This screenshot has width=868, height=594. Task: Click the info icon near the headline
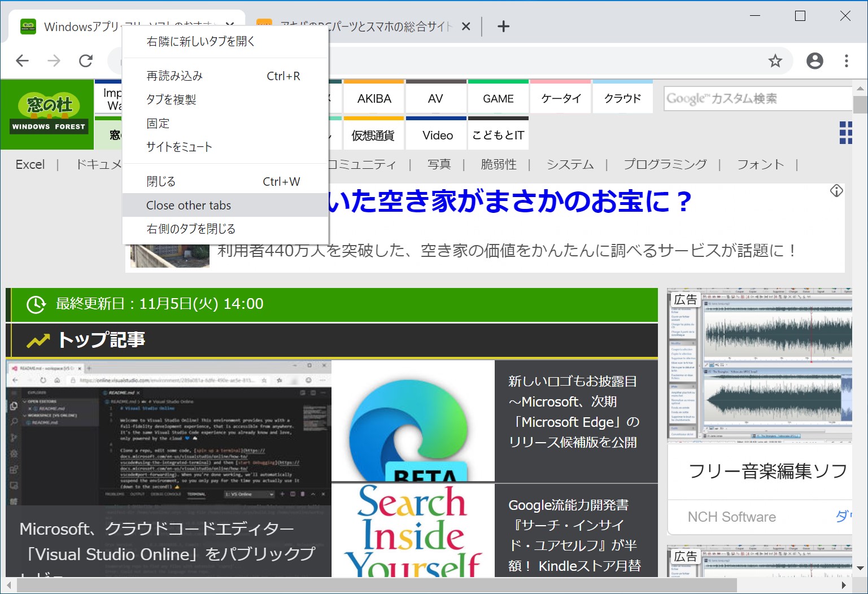pos(836,191)
